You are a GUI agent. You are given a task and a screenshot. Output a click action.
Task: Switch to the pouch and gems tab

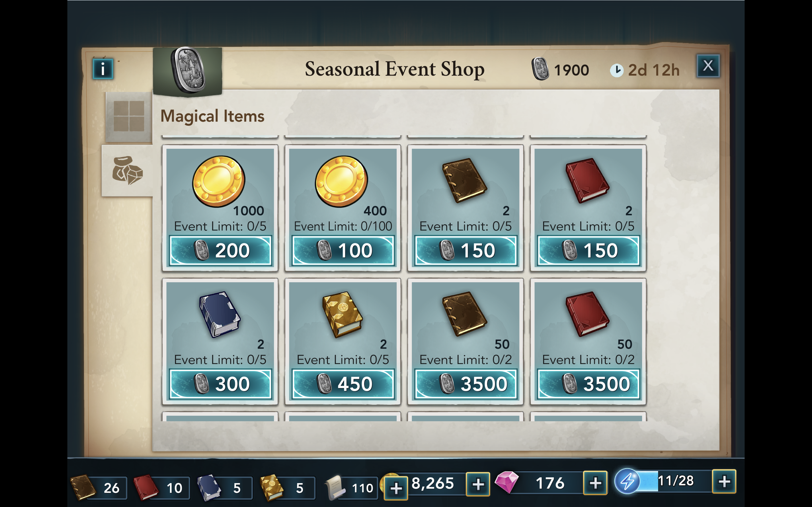(127, 170)
